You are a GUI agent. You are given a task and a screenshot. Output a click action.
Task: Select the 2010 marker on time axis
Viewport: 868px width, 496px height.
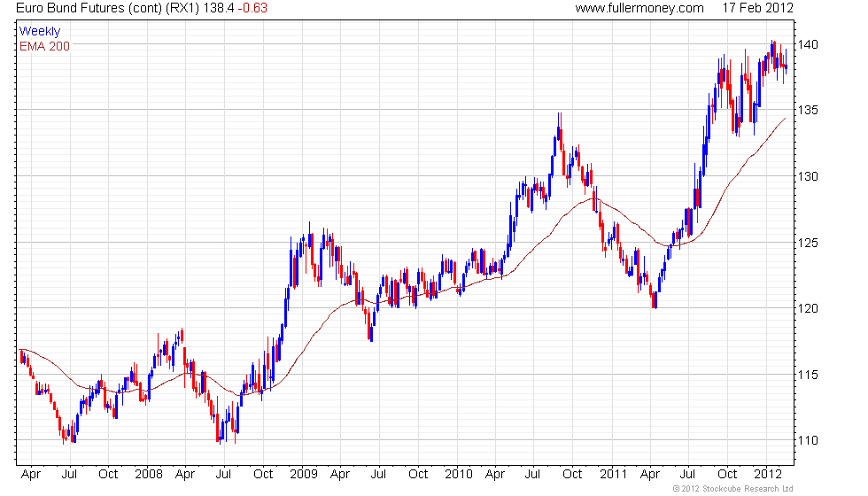[459, 474]
